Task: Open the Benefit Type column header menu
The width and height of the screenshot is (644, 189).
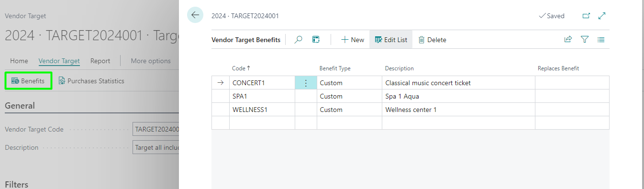Action: coord(335,68)
